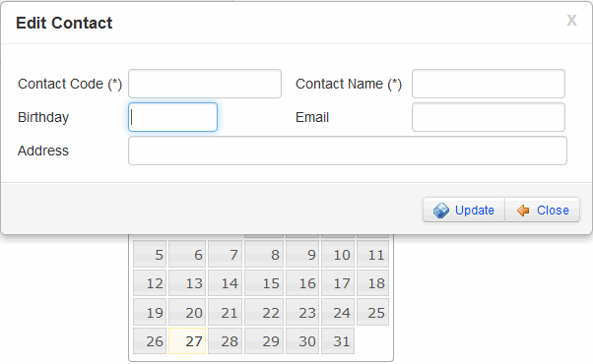Pick day 9 in the calendar
This screenshot has width=593, height=364.
click(x=302, y=254)
